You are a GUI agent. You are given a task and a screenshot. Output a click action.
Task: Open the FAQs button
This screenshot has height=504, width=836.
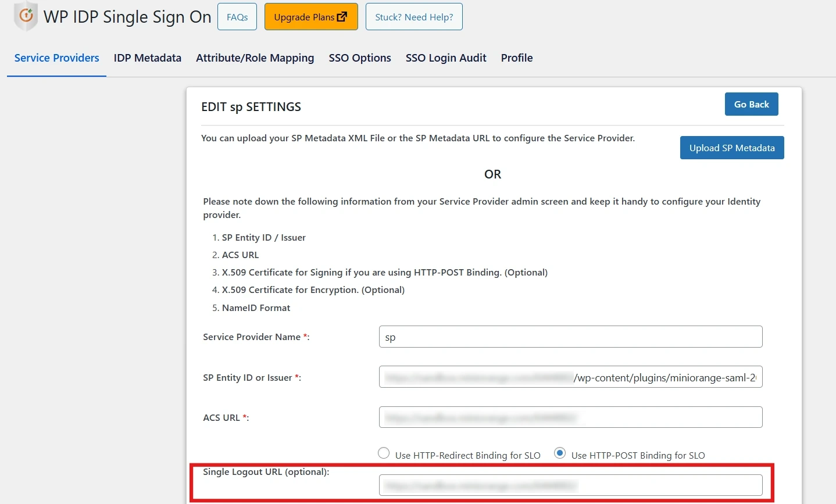click(x=237, y=17)
